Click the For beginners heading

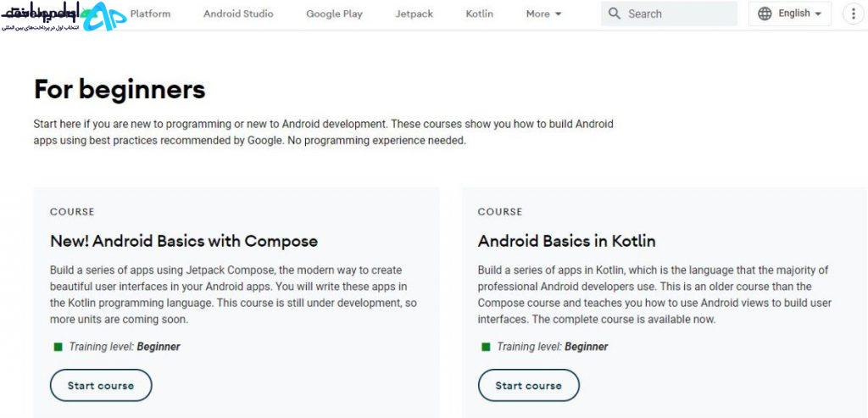coord(120,90)
